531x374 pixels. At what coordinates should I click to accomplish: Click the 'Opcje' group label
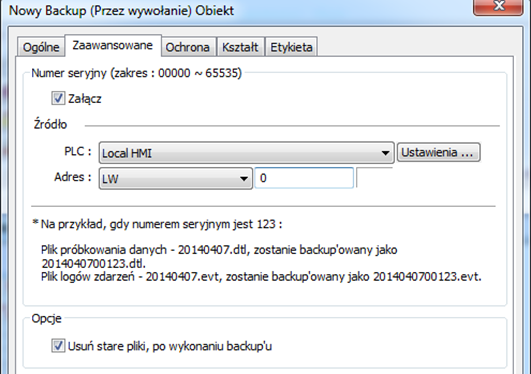46,318
